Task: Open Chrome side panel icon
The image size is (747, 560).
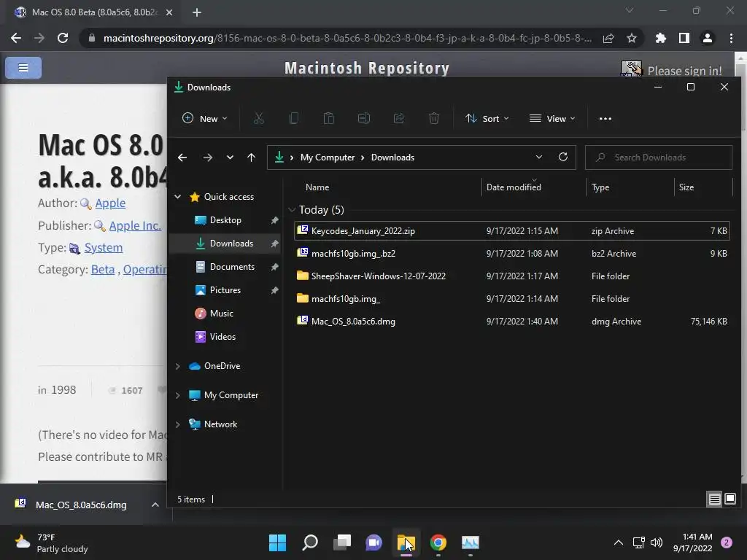Action: click(684, 38)
